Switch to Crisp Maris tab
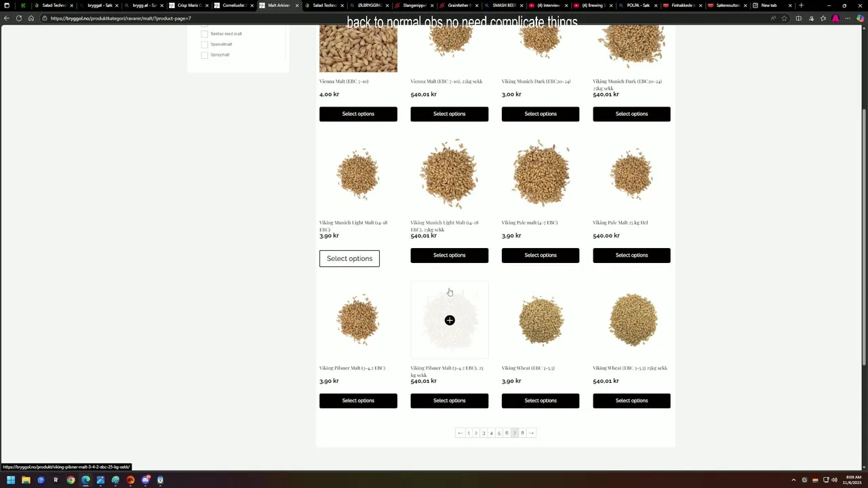Viewport: 868px width, 488px height. [189, 5]
